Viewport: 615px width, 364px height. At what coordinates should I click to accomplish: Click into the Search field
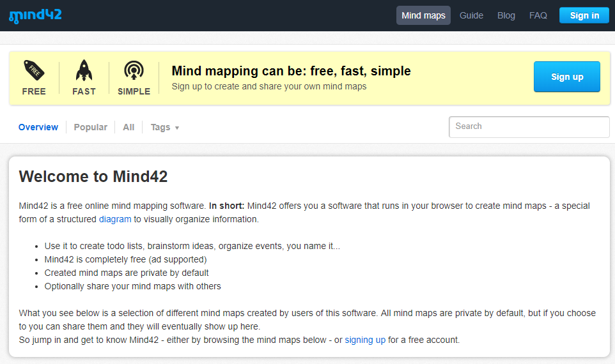529,126
